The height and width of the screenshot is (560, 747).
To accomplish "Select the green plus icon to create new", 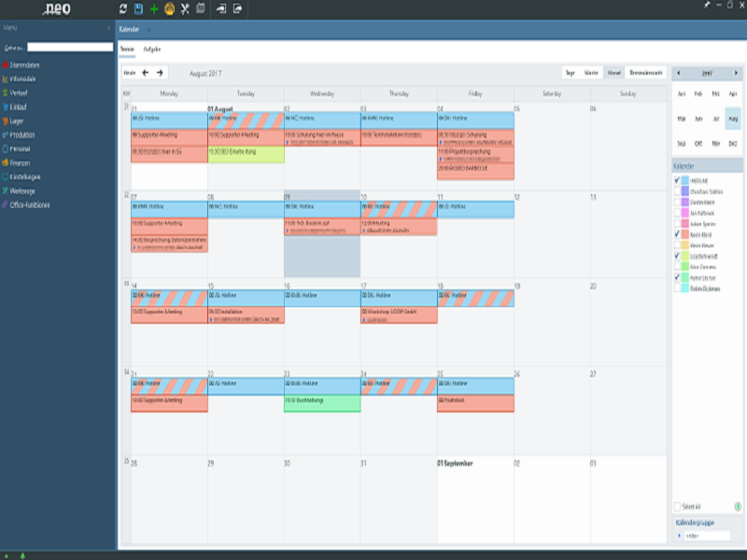I will [154, 7].
